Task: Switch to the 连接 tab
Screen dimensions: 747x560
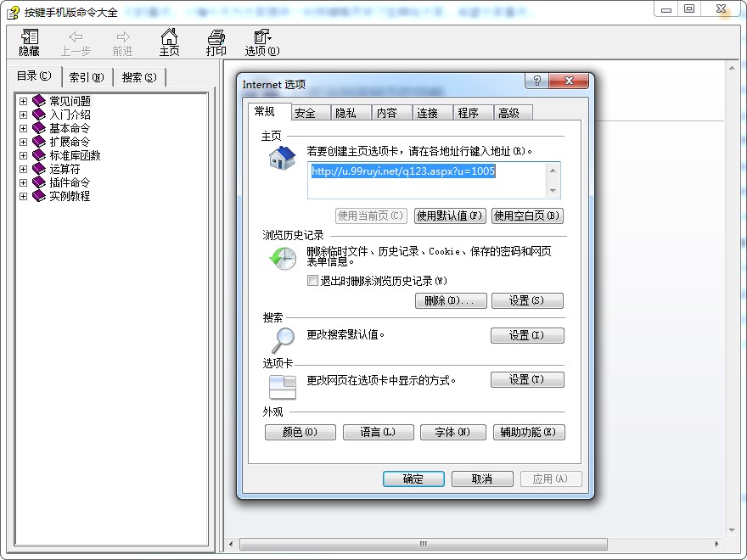Action: pos(431,113)
